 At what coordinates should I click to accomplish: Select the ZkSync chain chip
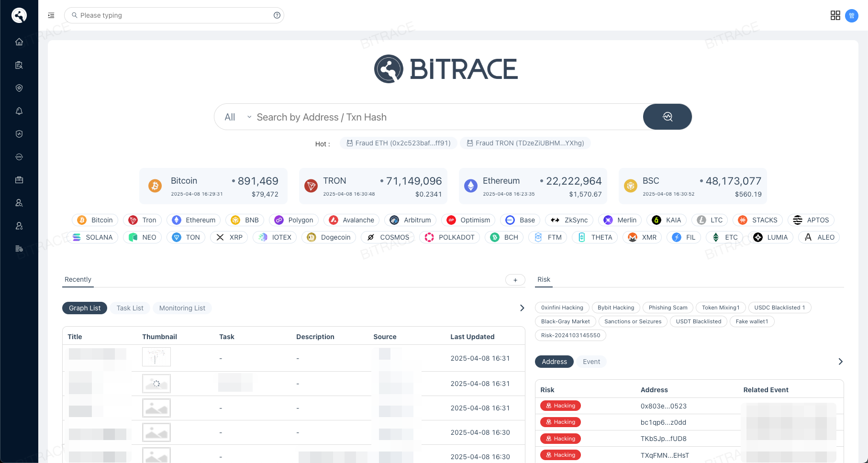pos(569,220)
